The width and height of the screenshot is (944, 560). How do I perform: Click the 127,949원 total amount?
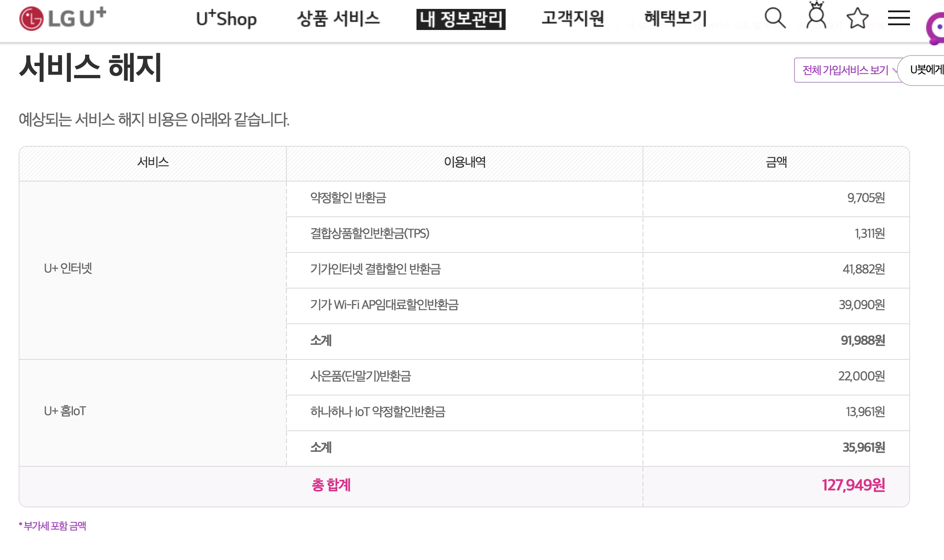853,485
